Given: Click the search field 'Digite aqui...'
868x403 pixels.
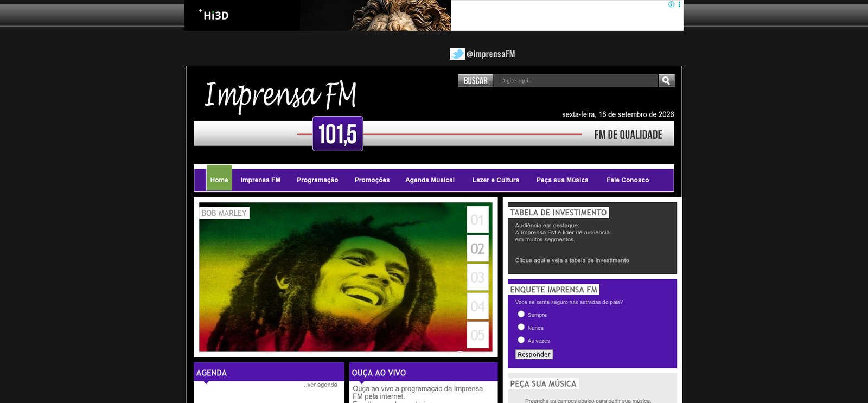Looking at the screenshot, I should 576,81.
